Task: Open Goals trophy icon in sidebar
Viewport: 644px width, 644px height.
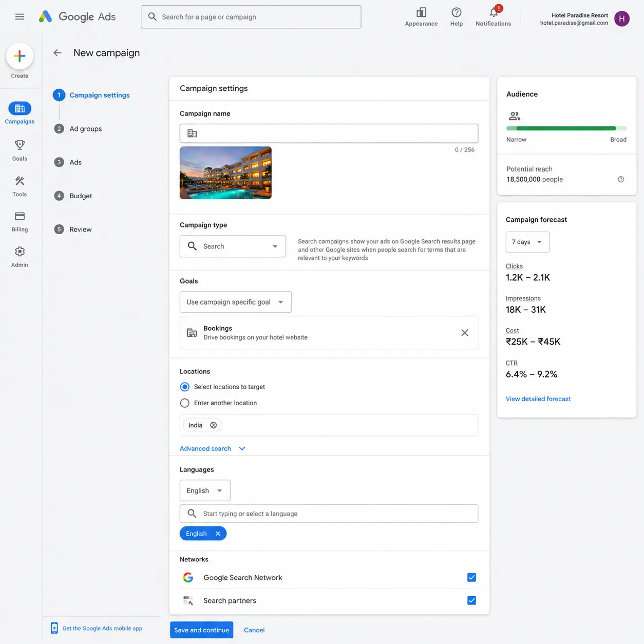Action: (20, 145)
